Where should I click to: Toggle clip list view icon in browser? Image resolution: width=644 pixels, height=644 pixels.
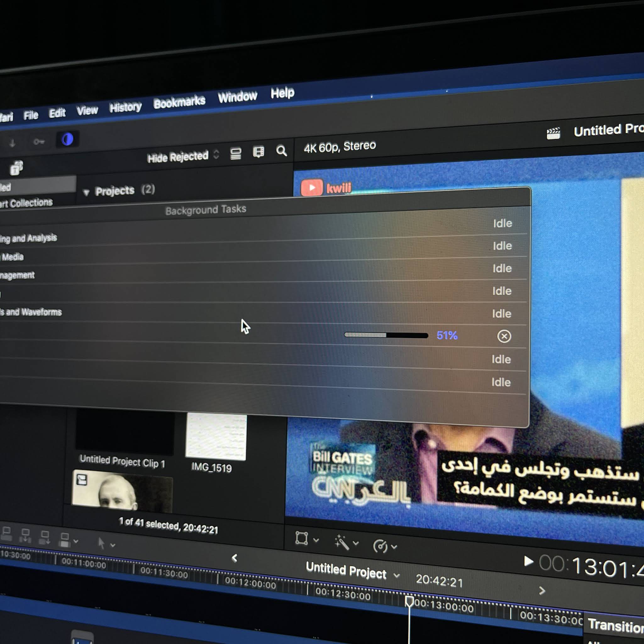[236, 154]
